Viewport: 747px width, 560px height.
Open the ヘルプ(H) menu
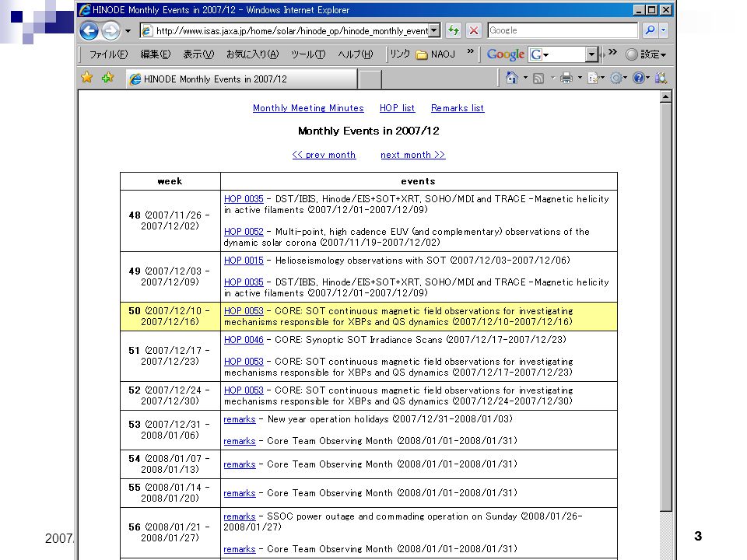[355, 54]
